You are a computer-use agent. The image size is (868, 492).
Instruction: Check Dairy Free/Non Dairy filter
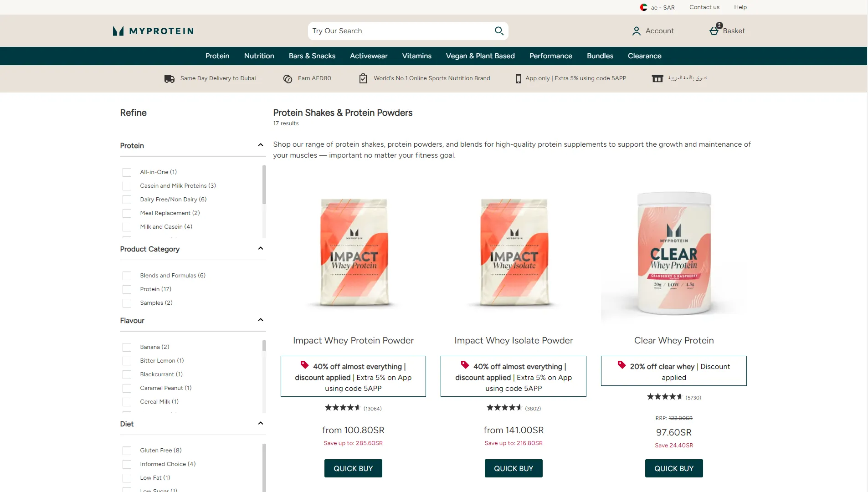[127, 200]
